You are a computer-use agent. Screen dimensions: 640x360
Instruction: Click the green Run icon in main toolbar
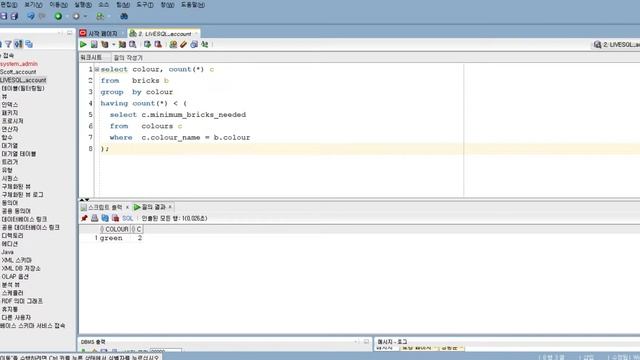click(x=58, y=16)
